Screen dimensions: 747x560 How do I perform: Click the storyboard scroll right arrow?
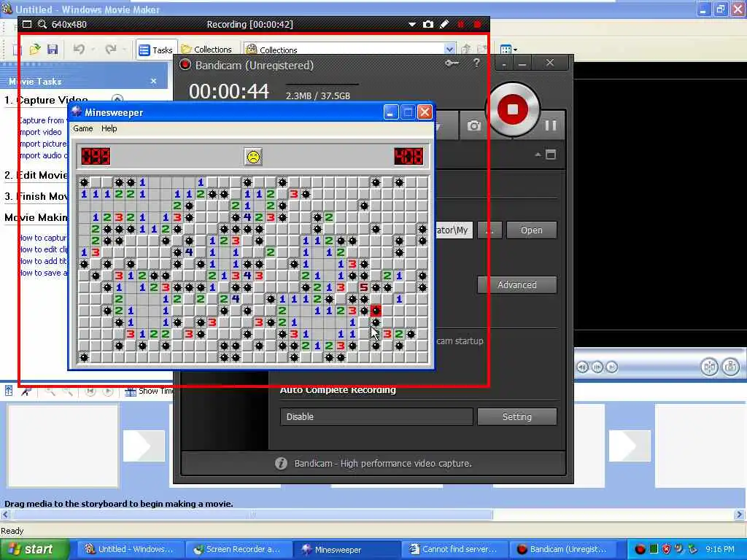click(x=740, y=514)
